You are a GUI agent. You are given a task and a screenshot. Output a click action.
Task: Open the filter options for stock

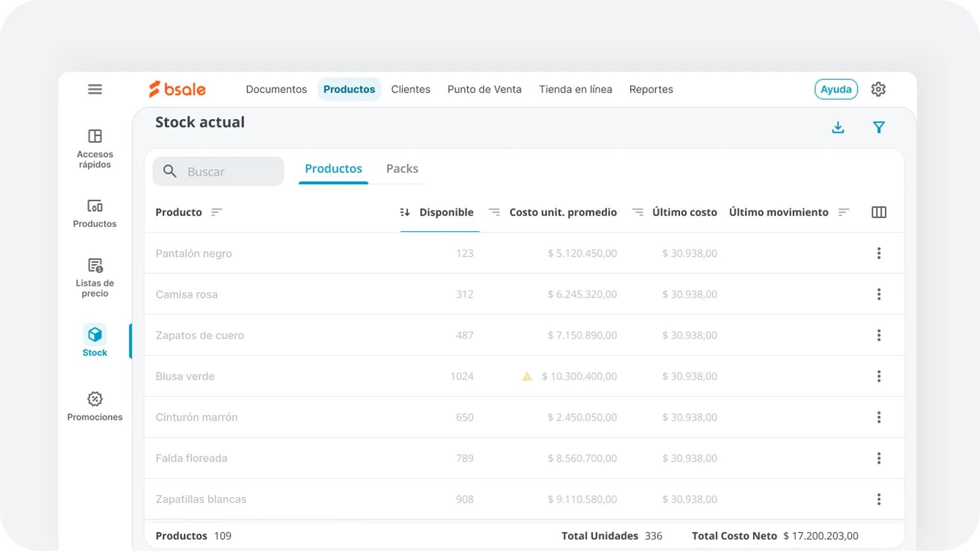879,127
